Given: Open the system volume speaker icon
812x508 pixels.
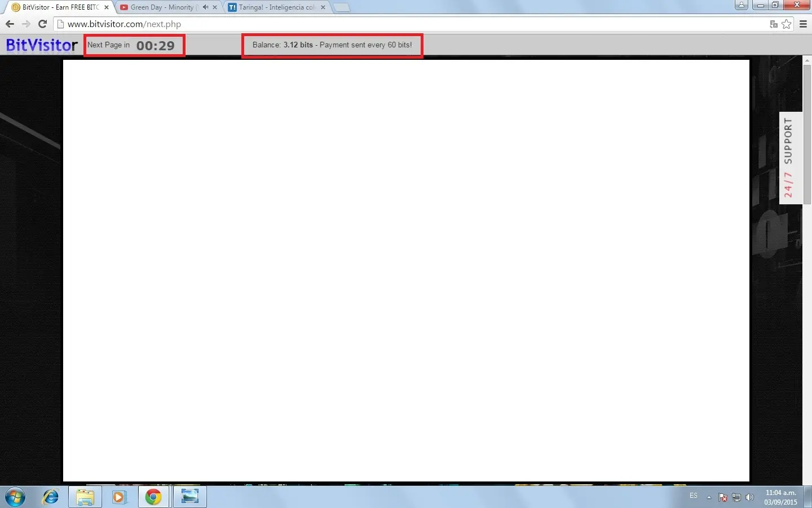Looking at the screenshot, I should 750,497.
